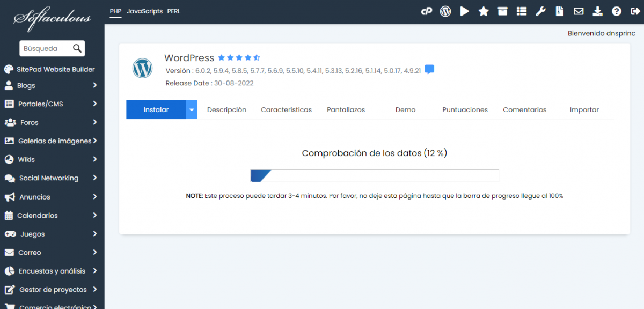Click the play-shaped demos icon

(464, 11)
